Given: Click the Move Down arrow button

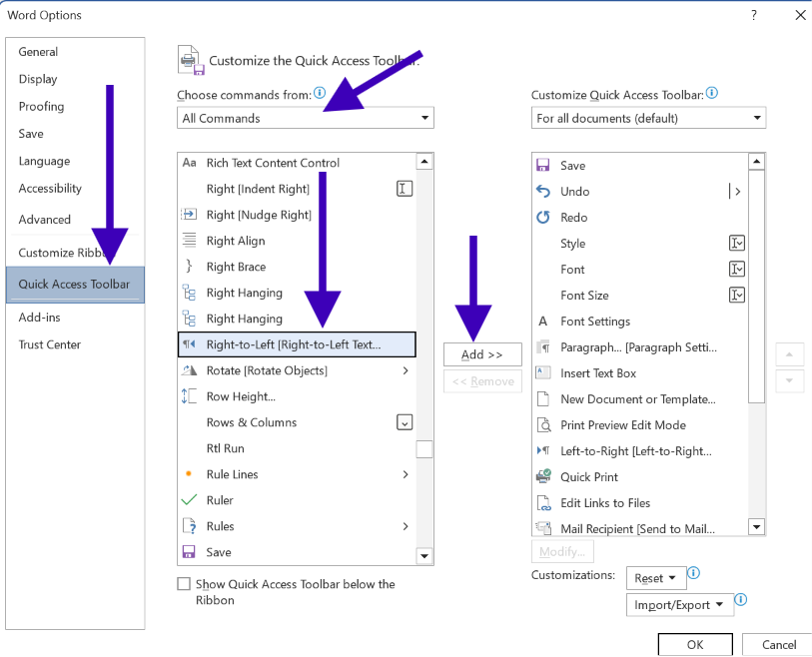Looking at the screenshot, I should click(789, 381).
